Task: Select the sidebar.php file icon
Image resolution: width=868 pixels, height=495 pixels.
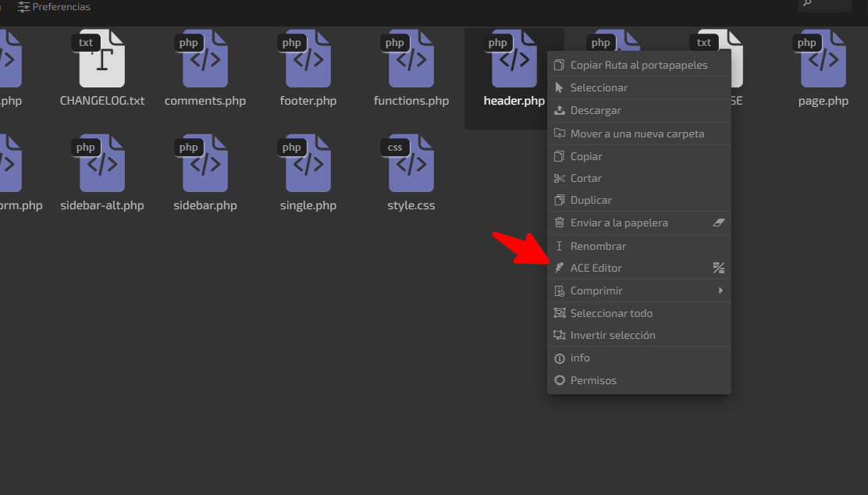Action: click(205, 163)
